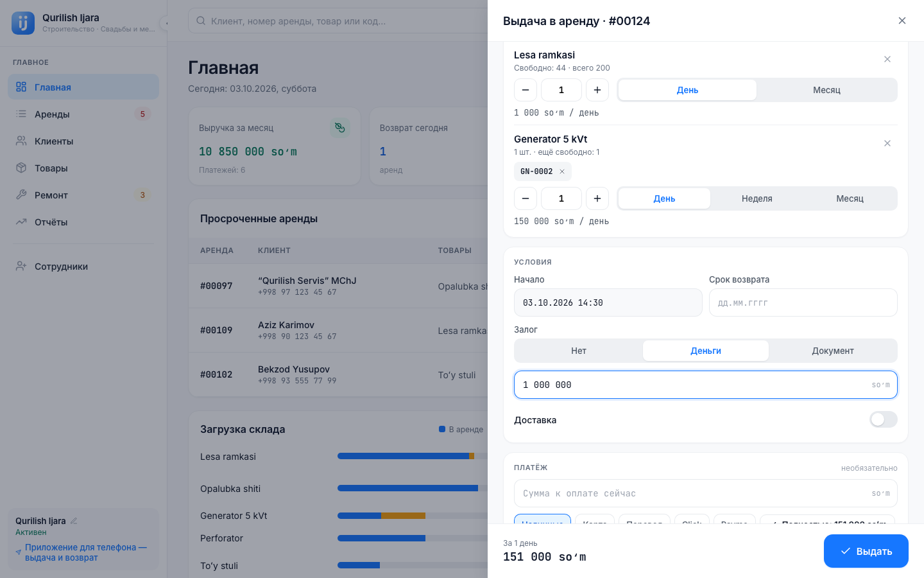Click the Generator 5 kVt quantity field
Screen dimensions: 924x578
coord(561,198)
